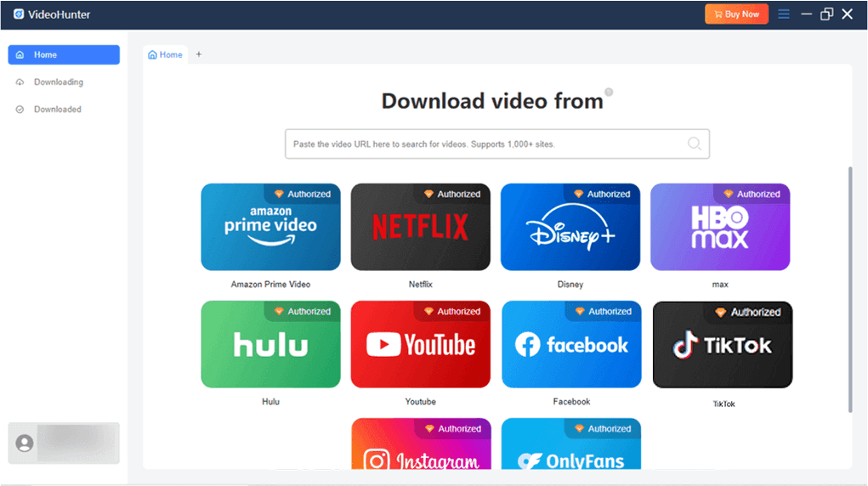Restore the VideoHunter window size

coord(826,14)
